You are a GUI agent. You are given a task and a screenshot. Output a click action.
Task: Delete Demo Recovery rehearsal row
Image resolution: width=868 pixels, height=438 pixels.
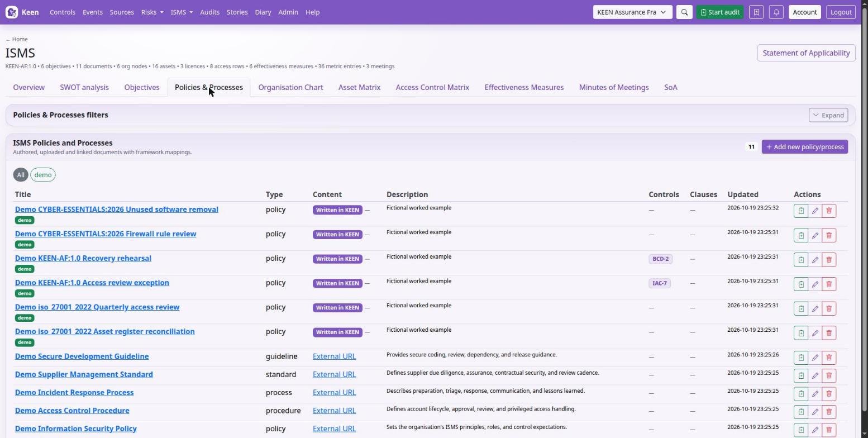(829, 260)
